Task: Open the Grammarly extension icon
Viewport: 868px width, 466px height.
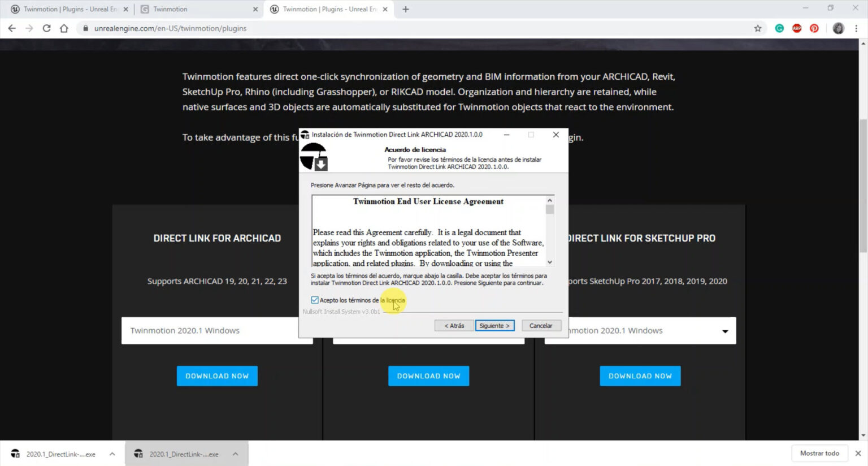Action: 779,28
